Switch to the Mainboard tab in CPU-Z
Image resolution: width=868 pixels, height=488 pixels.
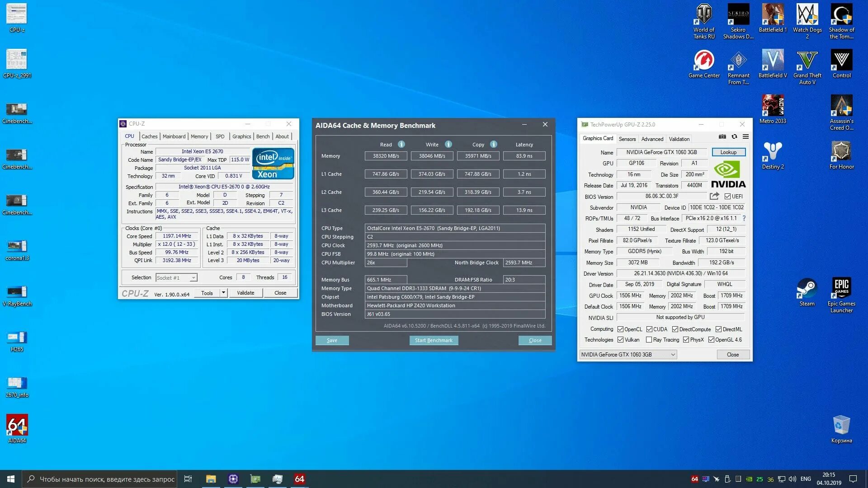pyautogui.click(x=174, y=136)
